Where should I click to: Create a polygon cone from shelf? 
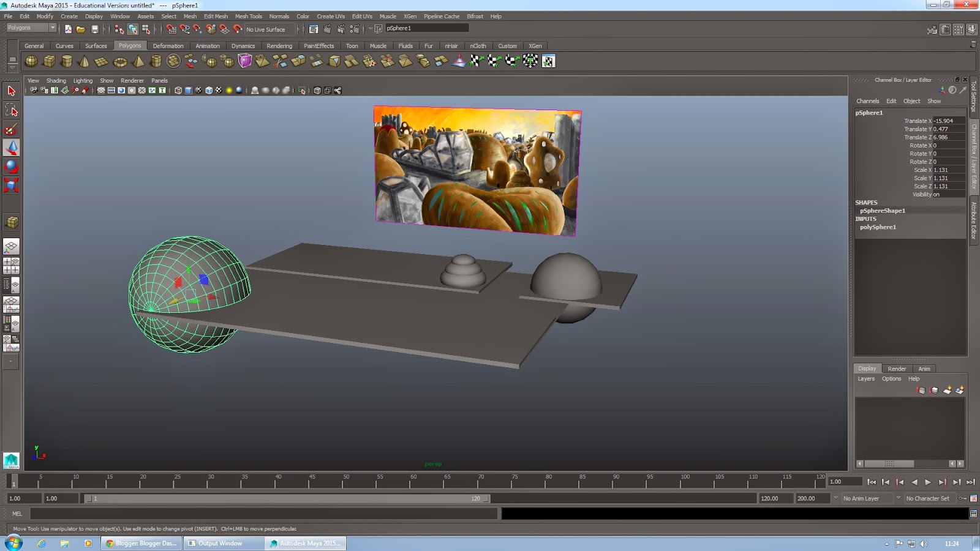pos(85,61)
